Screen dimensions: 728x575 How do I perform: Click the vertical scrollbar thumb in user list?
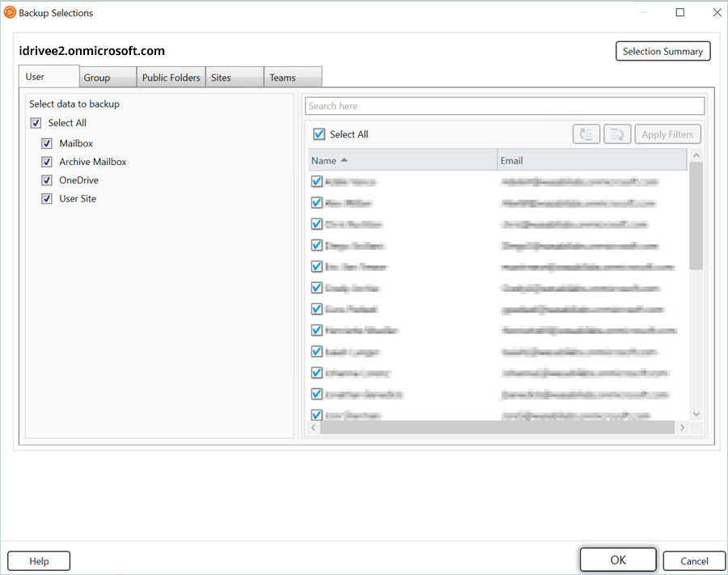click(696, 214)
